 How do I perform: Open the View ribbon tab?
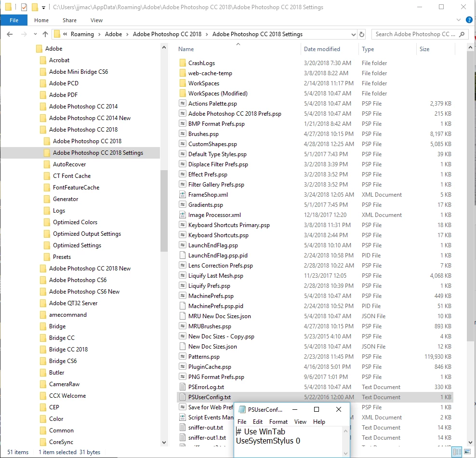(96, 20)
